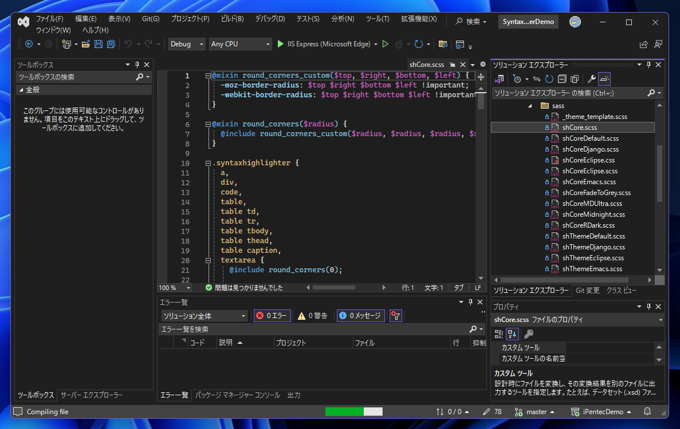The width and height of the screenshot is (680, 429).
Task: Collapse the sass folder in Solution Explorer
Action: (531, 105)
